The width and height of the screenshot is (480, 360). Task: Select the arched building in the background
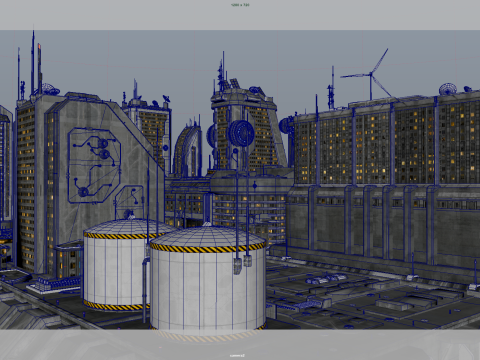(188, 149)
